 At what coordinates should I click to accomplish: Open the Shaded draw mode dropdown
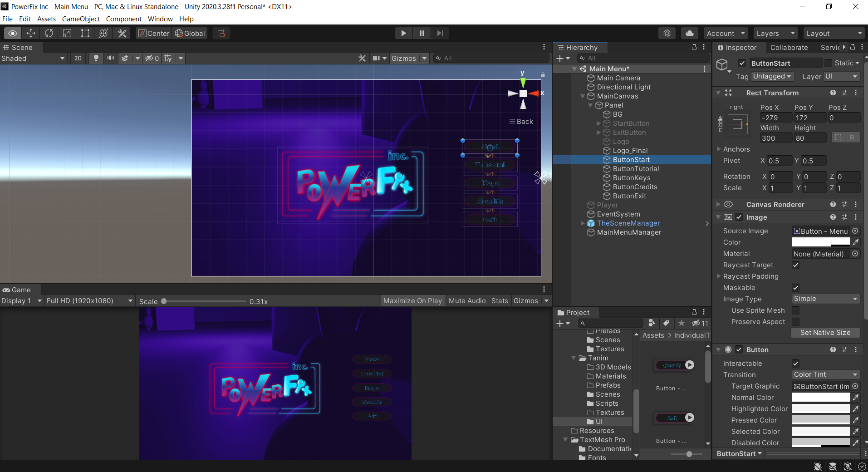click(33, 58)
